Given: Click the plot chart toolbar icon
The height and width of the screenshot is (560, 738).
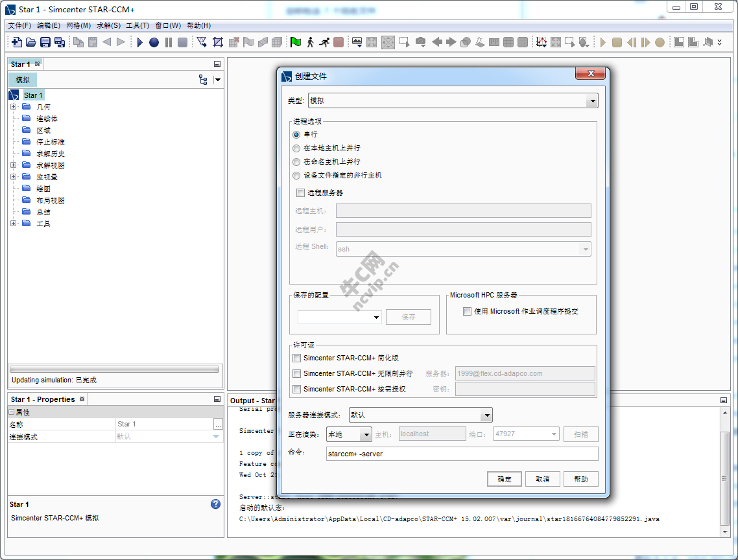Looking at the screenshot, I should [x=542, y=42].
